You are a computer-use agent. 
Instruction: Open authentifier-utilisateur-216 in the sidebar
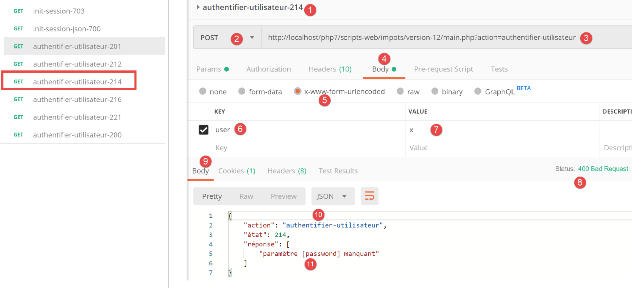(x=77, y=99)
